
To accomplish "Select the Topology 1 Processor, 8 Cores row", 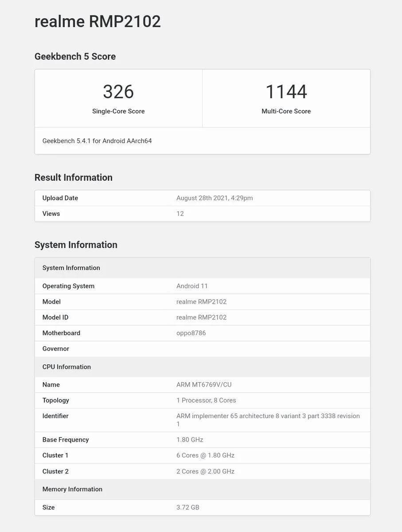I will (205, 400).
